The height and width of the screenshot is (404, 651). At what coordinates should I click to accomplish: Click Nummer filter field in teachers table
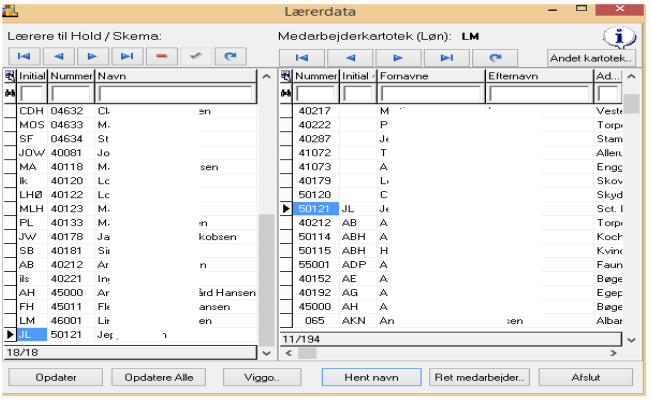71,94
